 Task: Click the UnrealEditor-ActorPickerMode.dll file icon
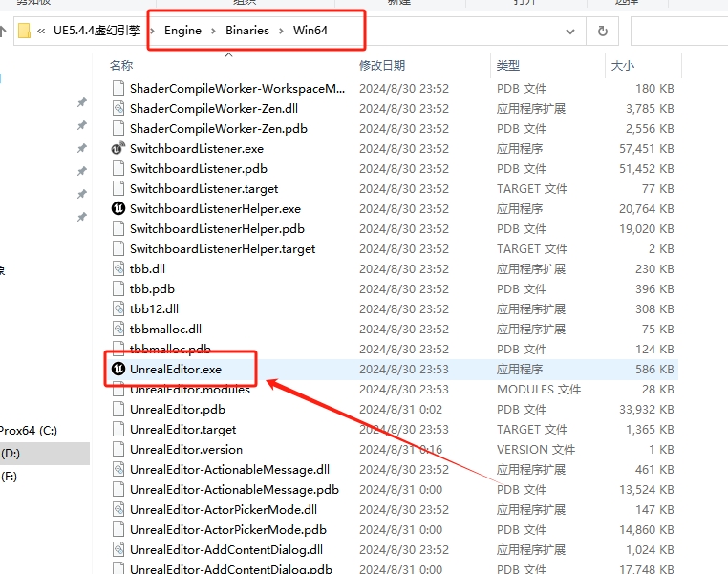[118, 509]
